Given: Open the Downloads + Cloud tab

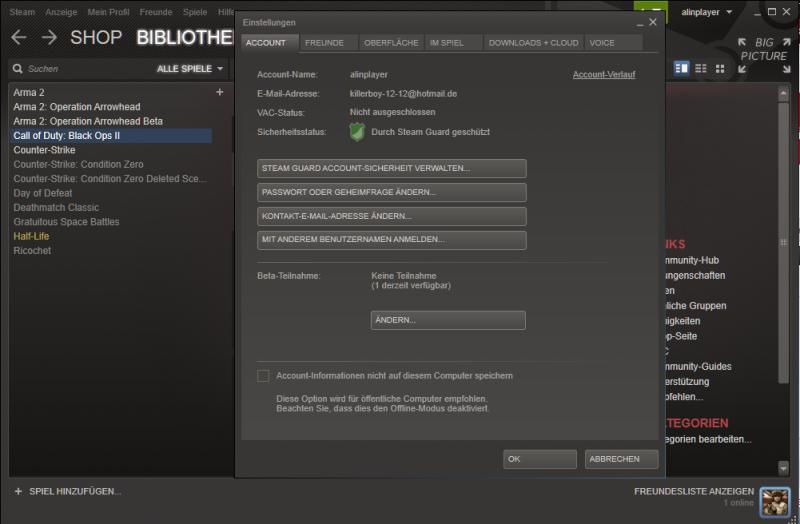Looking at the screenshot, I should point(533,43).
